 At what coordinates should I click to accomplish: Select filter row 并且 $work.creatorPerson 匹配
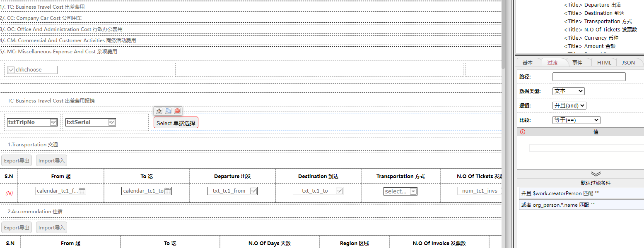[581, 193]
